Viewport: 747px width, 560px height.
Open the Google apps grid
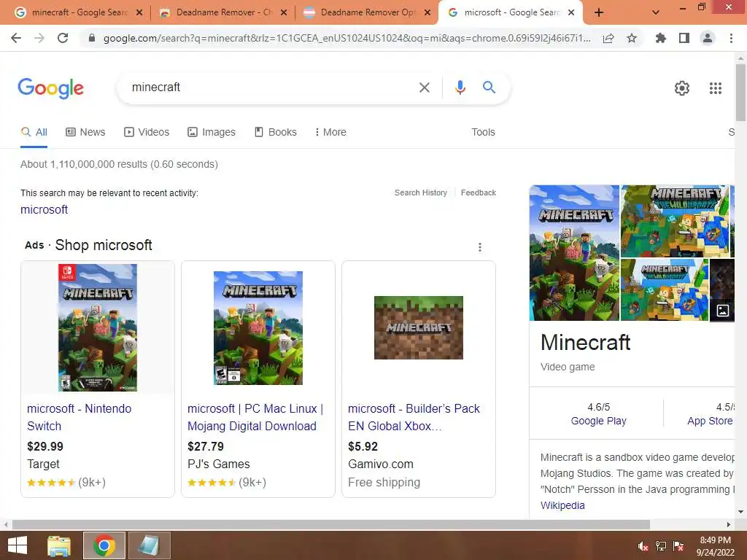(x=715, y=88)
